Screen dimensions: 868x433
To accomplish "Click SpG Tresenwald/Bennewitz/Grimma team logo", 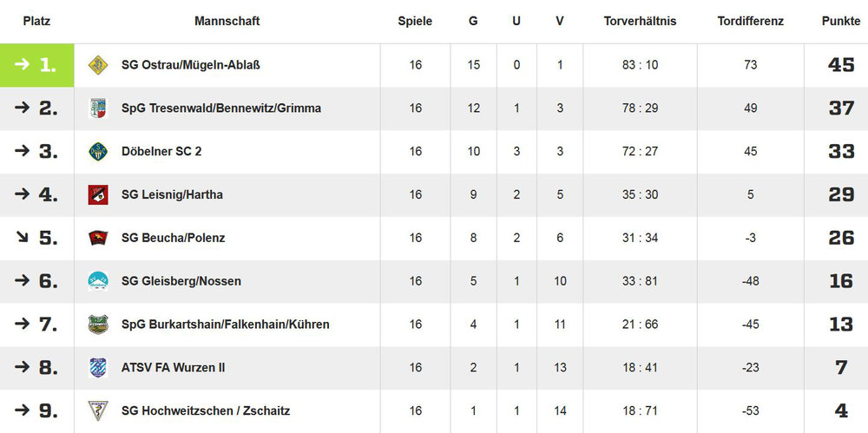I will (98, 108).
